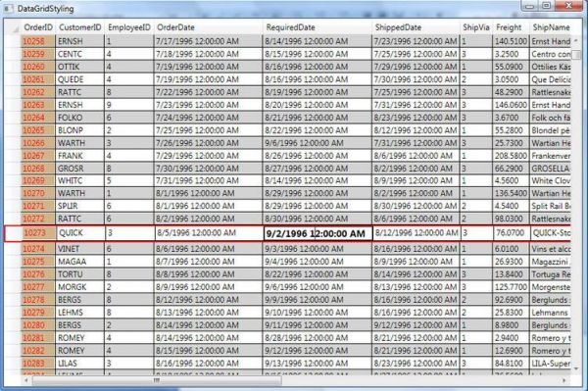Select Freight cell 76.0700
The height and width of the screenshot is (391, 588).
coord(512,233)
